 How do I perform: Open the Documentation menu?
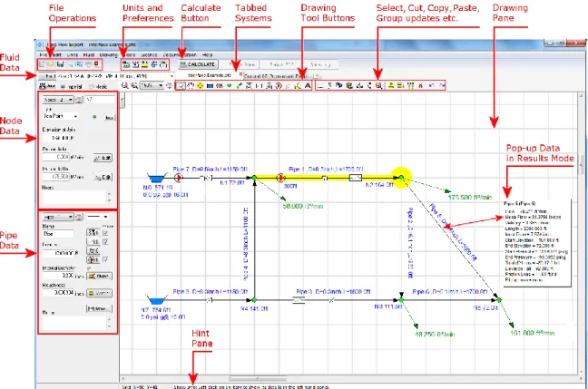(x=180, y=54)
